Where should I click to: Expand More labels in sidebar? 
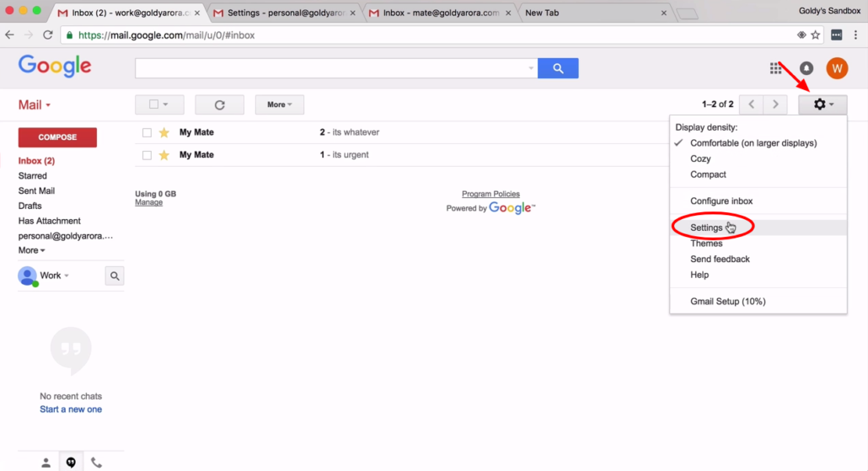pyautogui.click(x=31, y=250)
